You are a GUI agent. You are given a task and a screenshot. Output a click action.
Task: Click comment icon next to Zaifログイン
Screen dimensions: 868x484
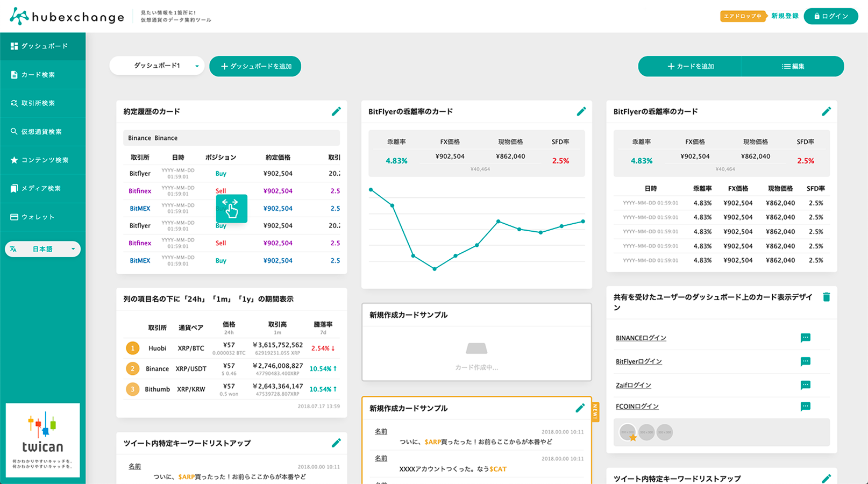[x=805, y=385]
